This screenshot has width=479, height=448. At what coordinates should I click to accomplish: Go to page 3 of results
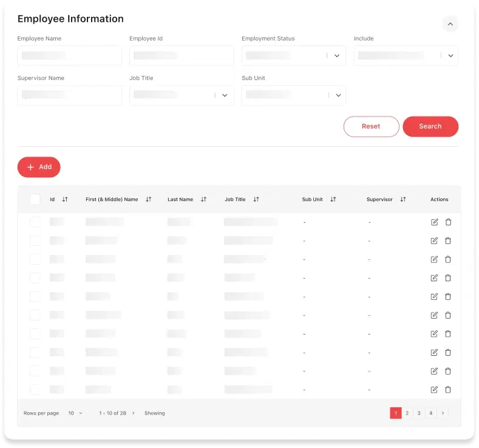(419, 413)
